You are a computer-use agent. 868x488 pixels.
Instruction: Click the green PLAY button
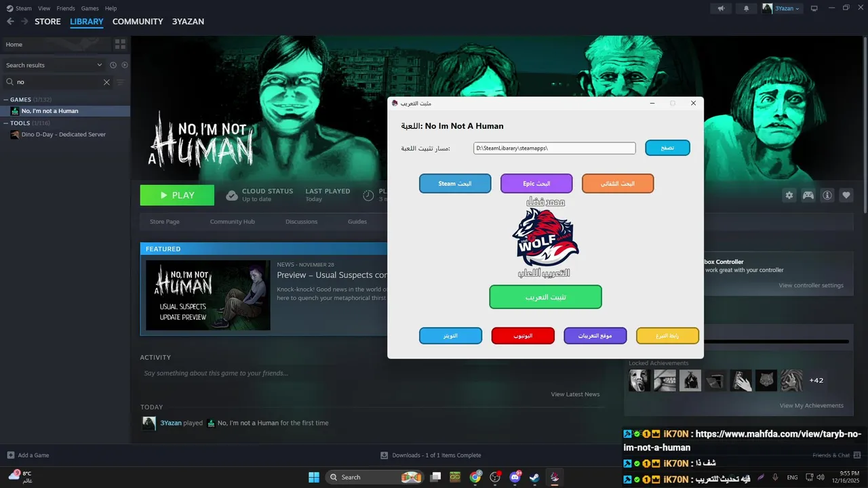click(177, 195)
